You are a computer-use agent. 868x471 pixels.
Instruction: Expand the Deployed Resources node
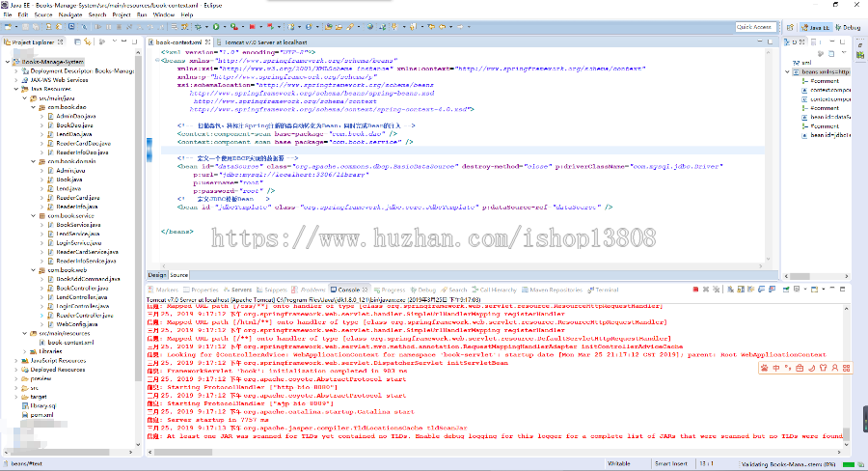16,370
